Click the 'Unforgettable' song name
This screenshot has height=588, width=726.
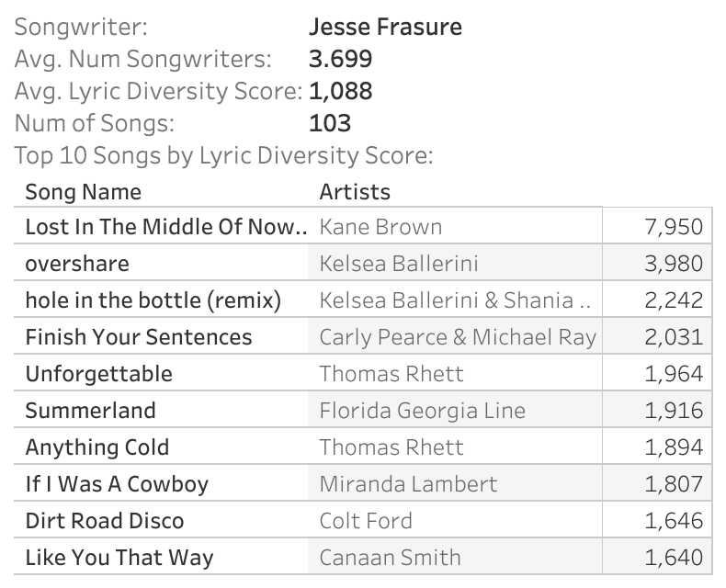[98, 374]
